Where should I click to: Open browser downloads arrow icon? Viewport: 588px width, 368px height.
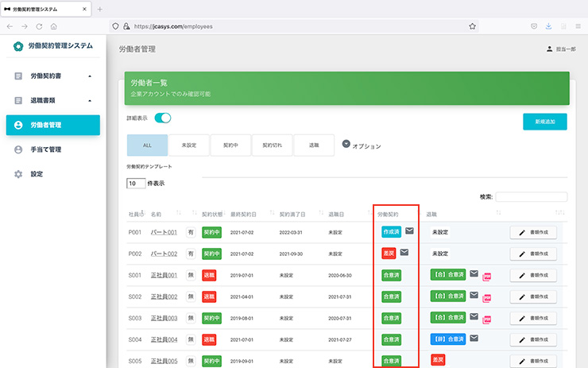click(x=548, y=26)
